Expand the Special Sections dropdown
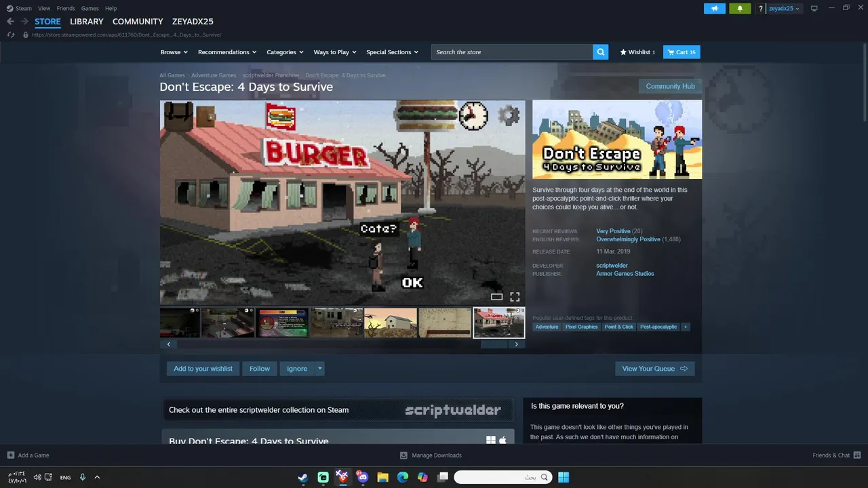 393,52
